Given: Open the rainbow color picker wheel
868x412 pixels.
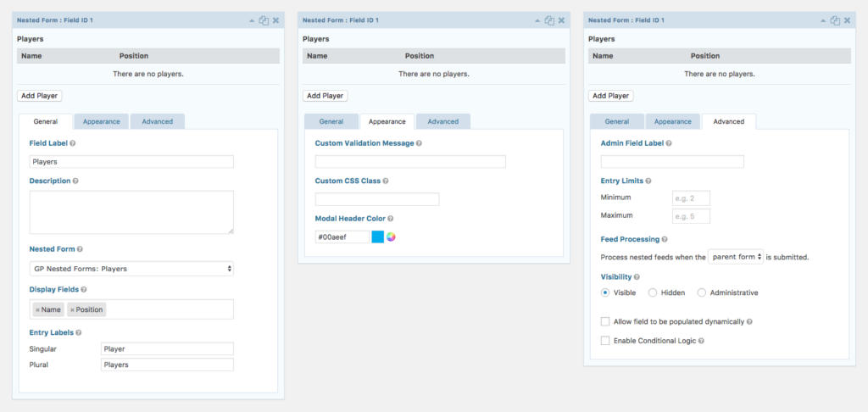Looking at the screenshot, I should (392, 237).
